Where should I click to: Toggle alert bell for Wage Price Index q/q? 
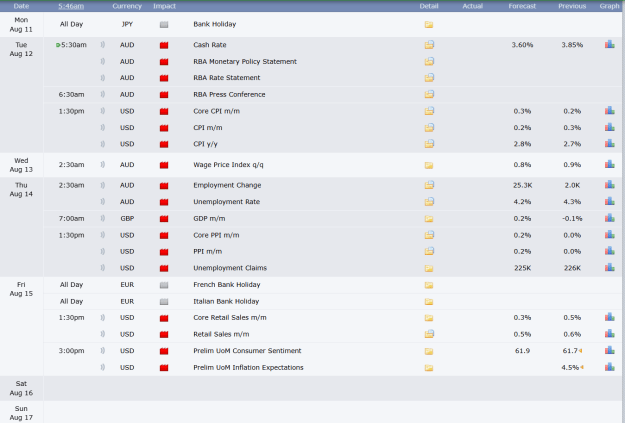102,165
